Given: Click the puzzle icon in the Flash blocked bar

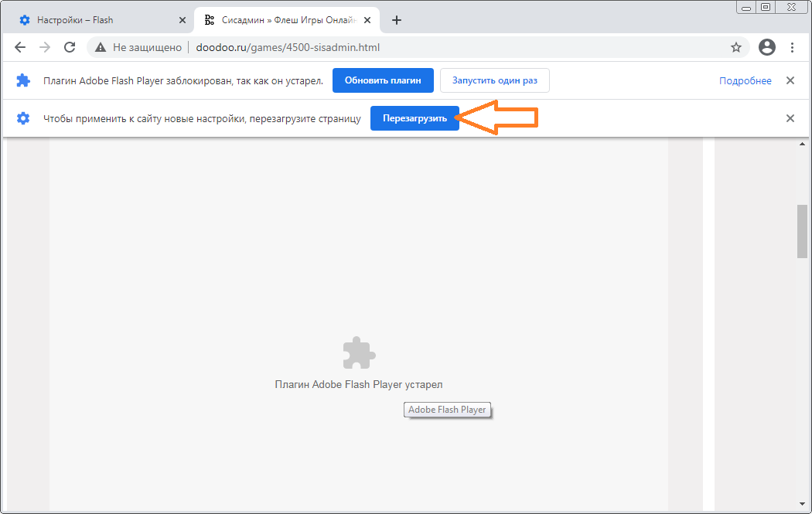Looking at the screenshot, I should [23, 80].
